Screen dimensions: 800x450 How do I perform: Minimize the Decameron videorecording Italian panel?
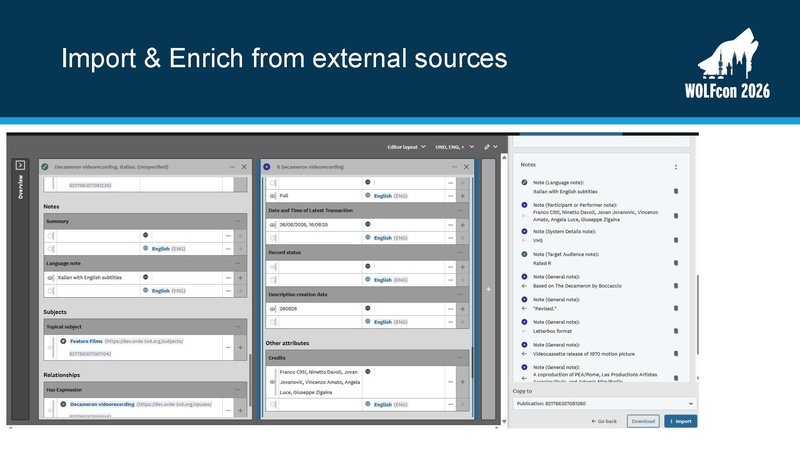[x=232, y=167]
